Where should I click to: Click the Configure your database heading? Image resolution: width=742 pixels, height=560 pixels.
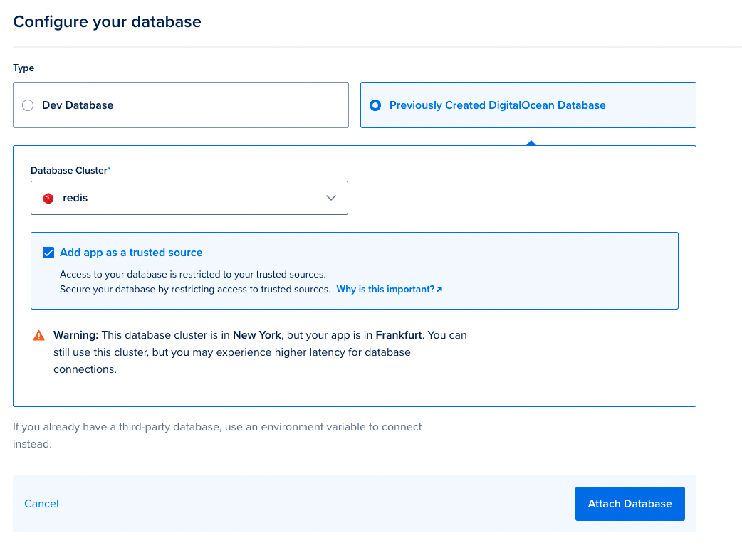click(107, 22)
